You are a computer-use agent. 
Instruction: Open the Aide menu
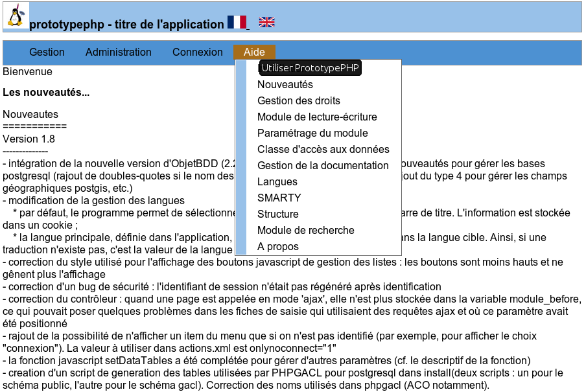pyautogui.click(x=253, y=52)
